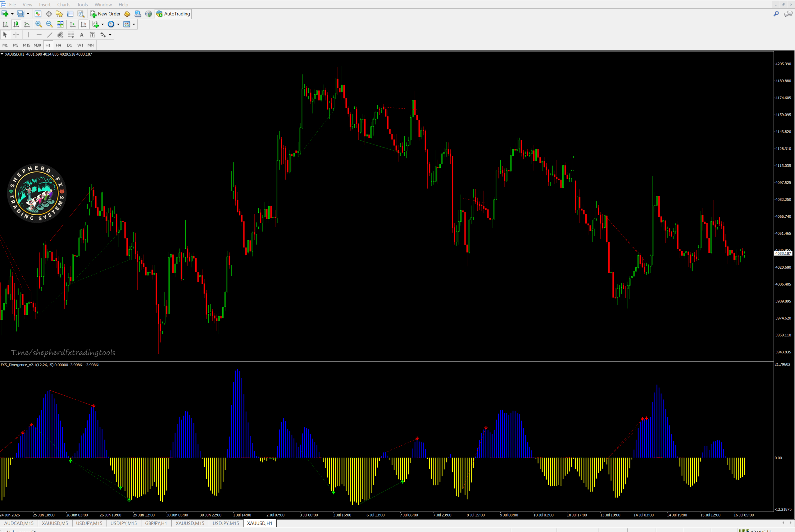Select the Draw Horizontal Line tool
795x532 pixels.
coord(39,34)
